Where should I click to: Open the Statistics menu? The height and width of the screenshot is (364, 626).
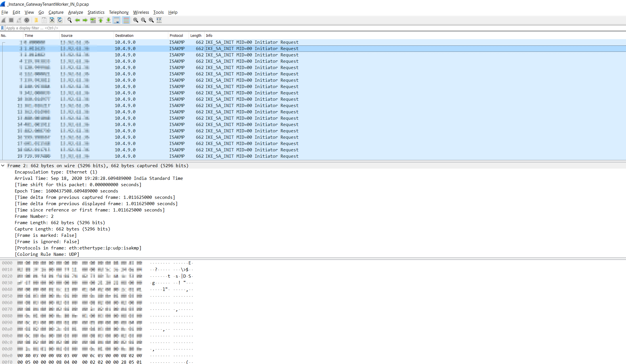pyautogui.click(x=96, y=12)
